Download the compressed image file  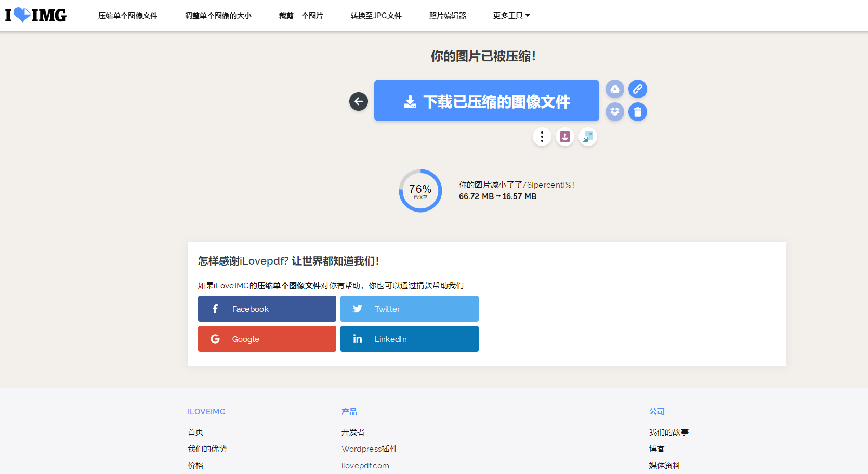tap(486, 100)
